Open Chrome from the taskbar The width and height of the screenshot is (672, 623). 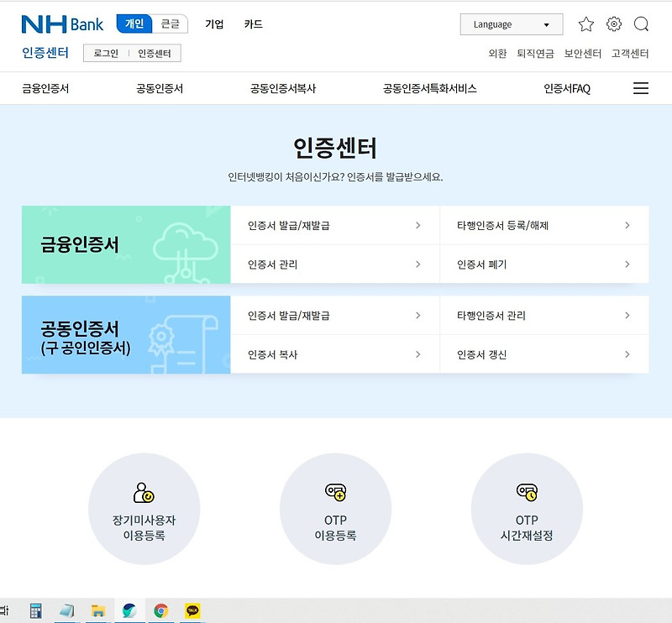coord(160,610)
